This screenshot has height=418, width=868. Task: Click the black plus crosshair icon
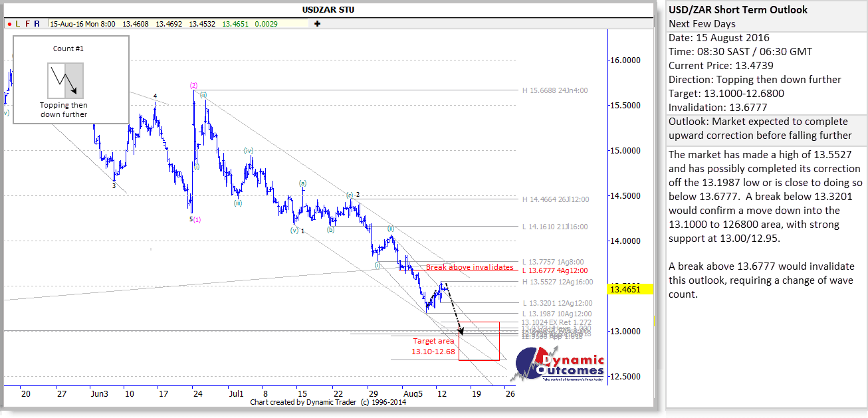pos(317,24)
